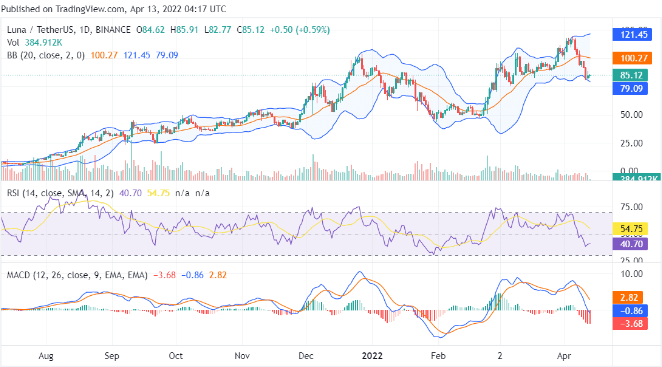Click the close price value C85.12
Screen dimensions: 662x367
(250, 30)
